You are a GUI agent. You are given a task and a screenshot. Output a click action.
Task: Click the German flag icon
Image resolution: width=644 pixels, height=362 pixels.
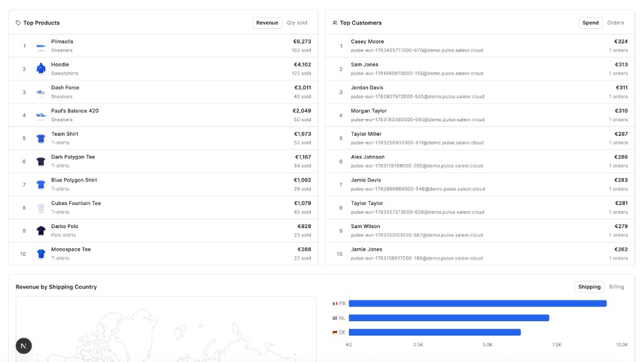335,332
